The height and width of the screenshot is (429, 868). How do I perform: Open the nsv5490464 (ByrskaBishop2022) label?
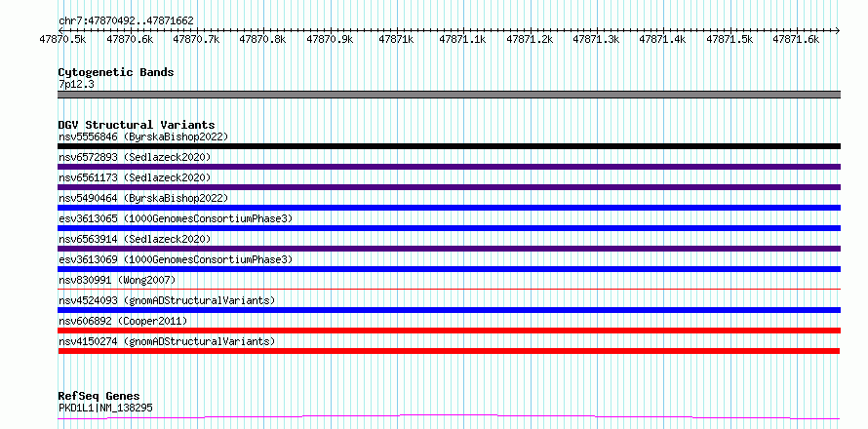click(143, 198)
